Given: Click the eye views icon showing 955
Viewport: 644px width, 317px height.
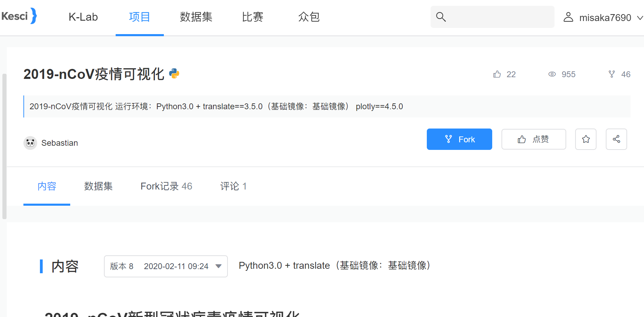Looking at the screenshot, I should (x=552, y=74).
